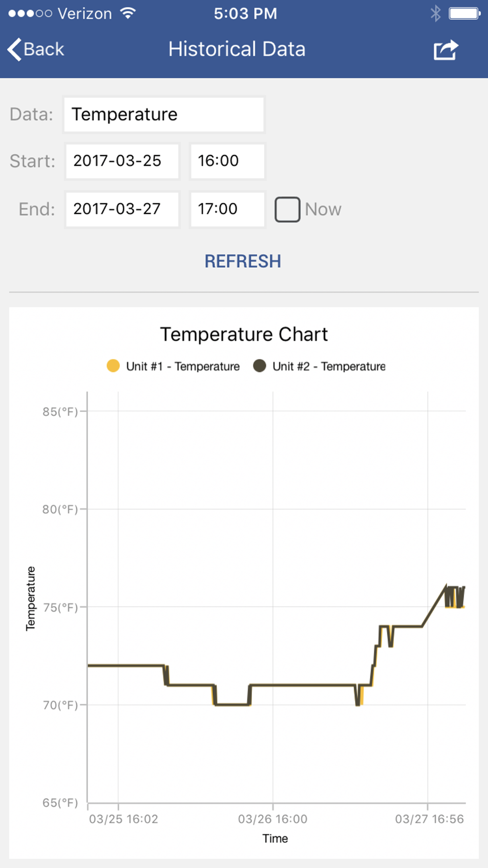Tap the Back chevron arrow
The image size is (488, 868).
click(14, 49)
